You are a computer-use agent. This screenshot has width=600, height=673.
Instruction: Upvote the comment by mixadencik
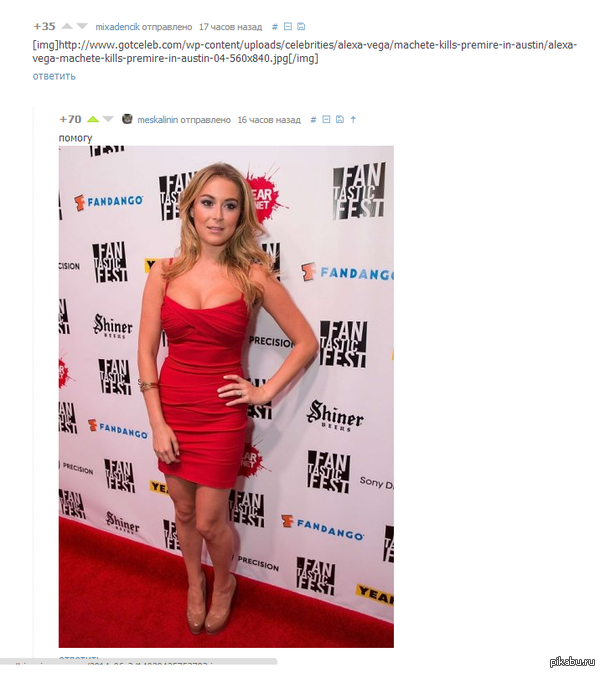coord(67,27)
